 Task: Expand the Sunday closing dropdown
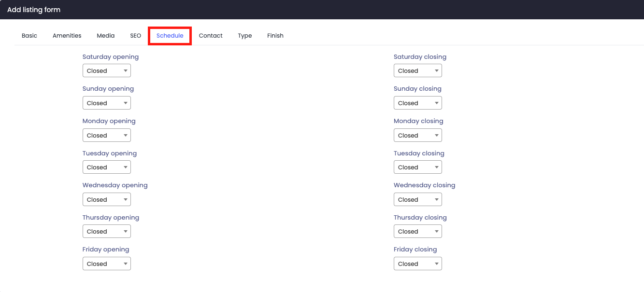tap(418, 103)
